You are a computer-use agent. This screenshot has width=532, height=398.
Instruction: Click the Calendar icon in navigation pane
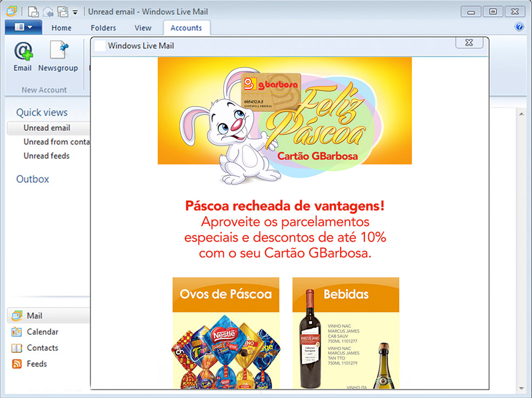[x=17, y=332]
